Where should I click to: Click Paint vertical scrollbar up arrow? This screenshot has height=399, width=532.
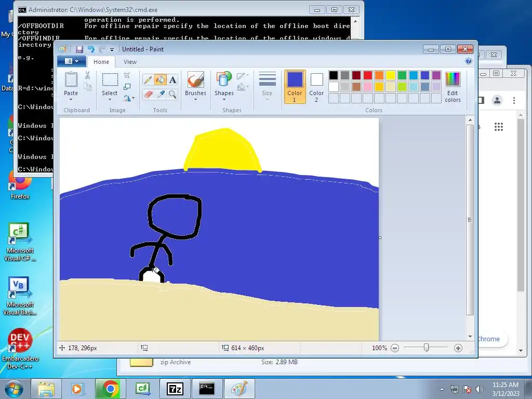[x=470, y=120]
